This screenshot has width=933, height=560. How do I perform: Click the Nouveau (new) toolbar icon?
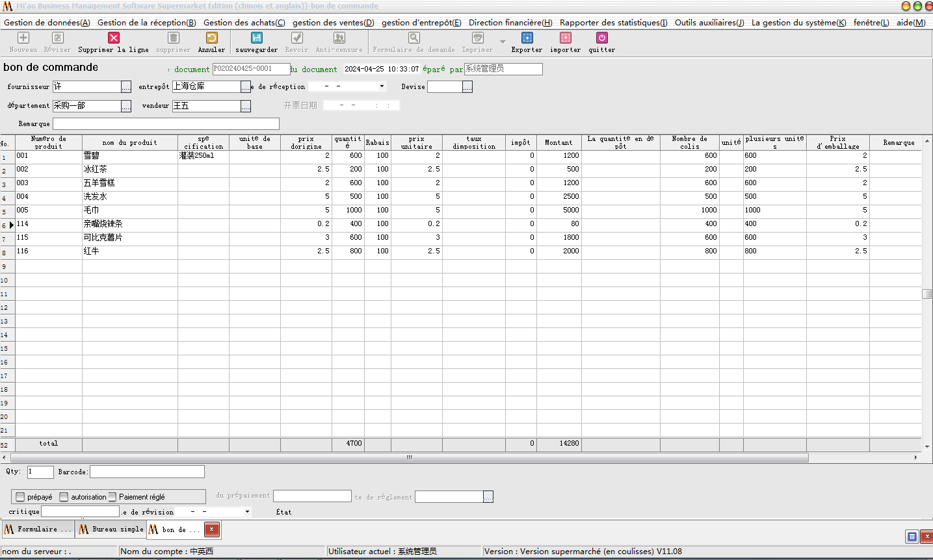(x=23, y=38)
